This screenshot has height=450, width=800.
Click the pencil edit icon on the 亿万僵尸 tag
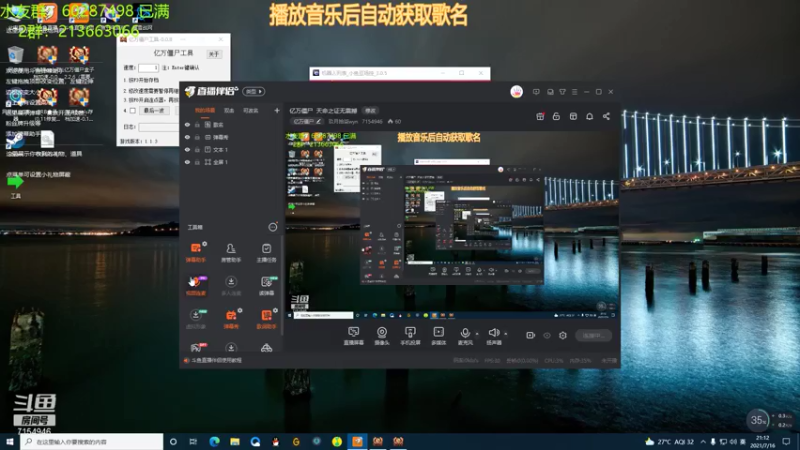[318, 121]
